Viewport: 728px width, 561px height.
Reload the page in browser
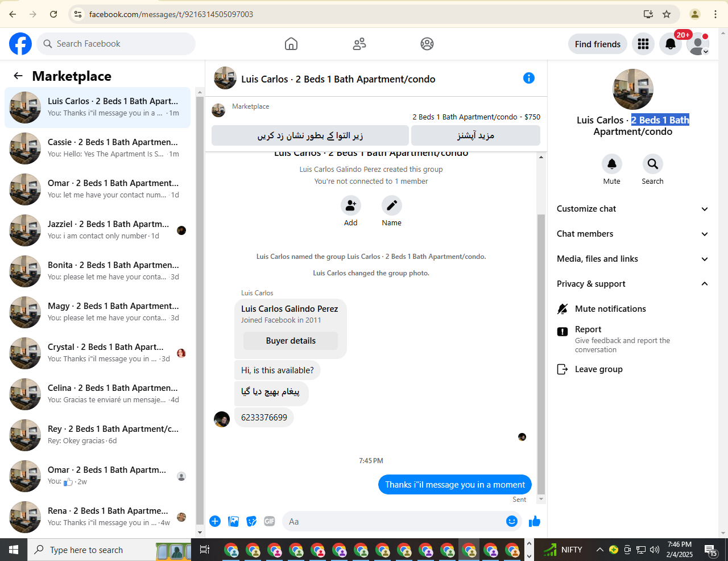(53, 14)
